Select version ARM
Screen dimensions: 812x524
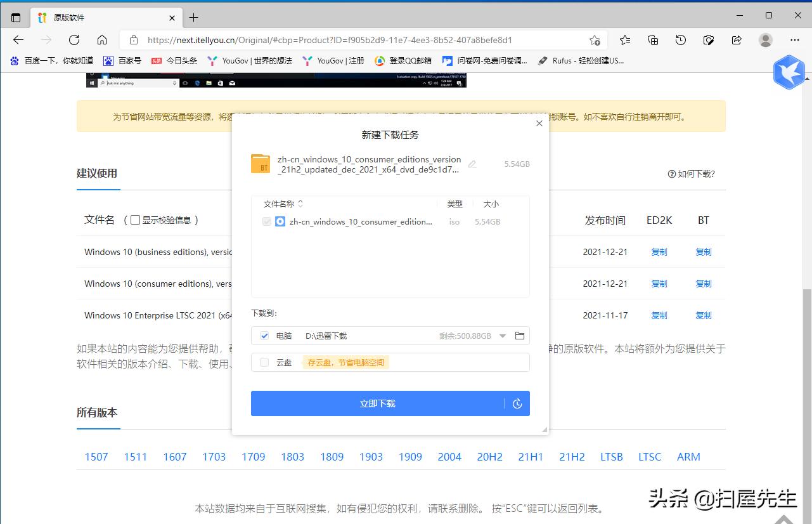point(688,457)
